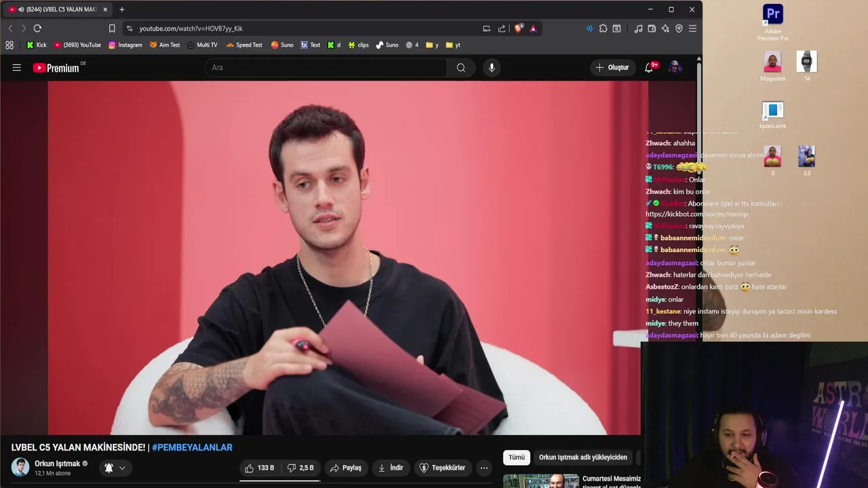Open the browser extensions puzzle icon
Screen dimensions: 868x488
point(603,28)
